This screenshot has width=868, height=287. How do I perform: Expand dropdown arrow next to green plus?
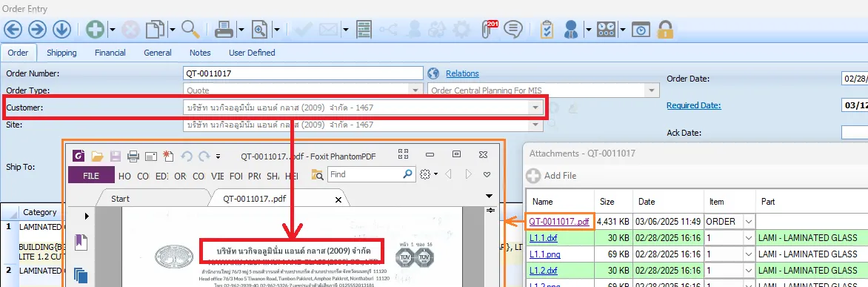pos(113,30)
